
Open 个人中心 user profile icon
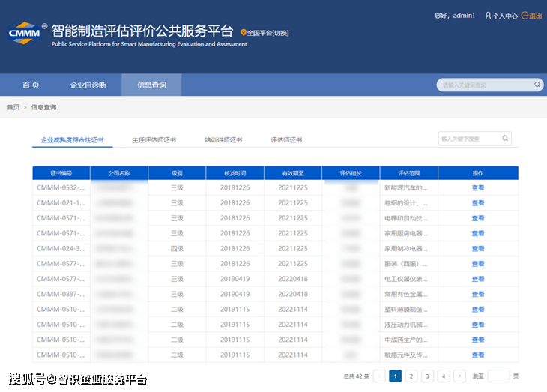click(488, 16)
